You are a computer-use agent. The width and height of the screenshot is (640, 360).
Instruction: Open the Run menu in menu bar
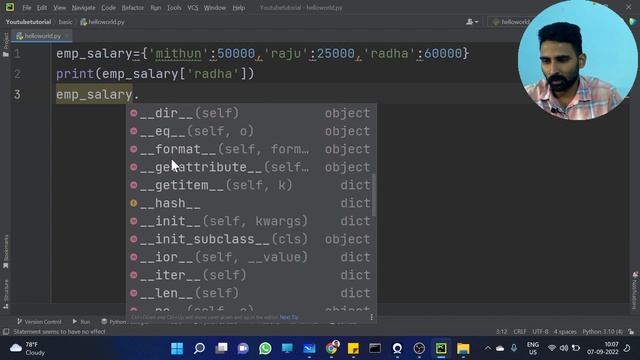(156, 8)
